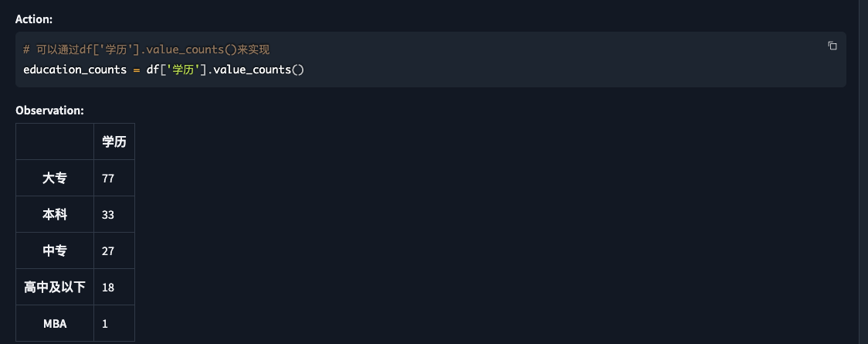Click the comment line in code block
Image resolution: width=868 pixels, height=344 pixels.
click(146, 49)
